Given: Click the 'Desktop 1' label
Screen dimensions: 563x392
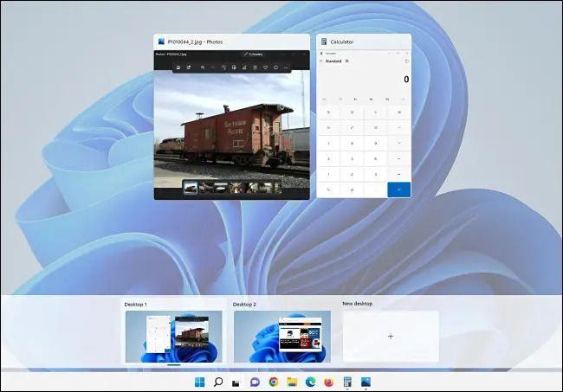Looking at the screenshot, I should [135, 304].
